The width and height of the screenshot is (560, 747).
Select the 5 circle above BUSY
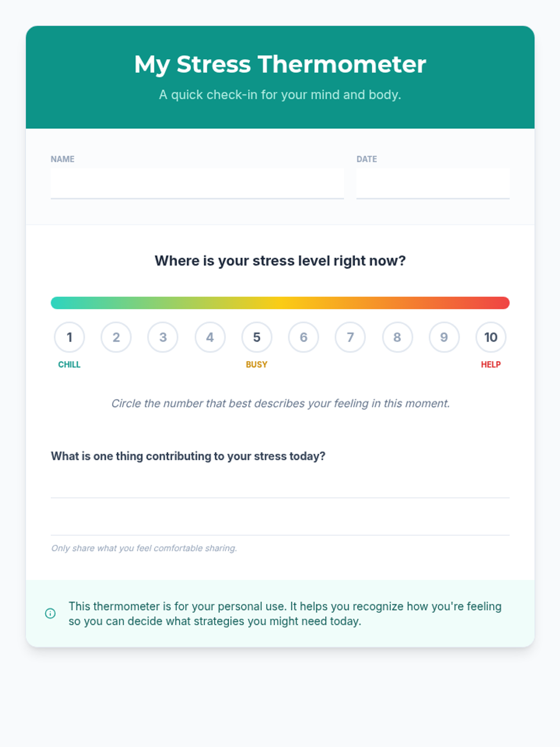pos(257,337)
